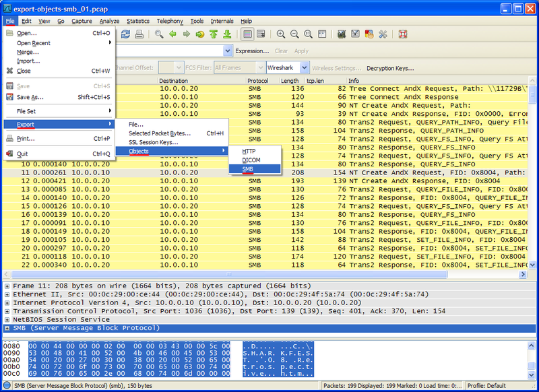Open the Tools menu
Image resolution: width=539 pixels, height=392 pixels.
197,21
